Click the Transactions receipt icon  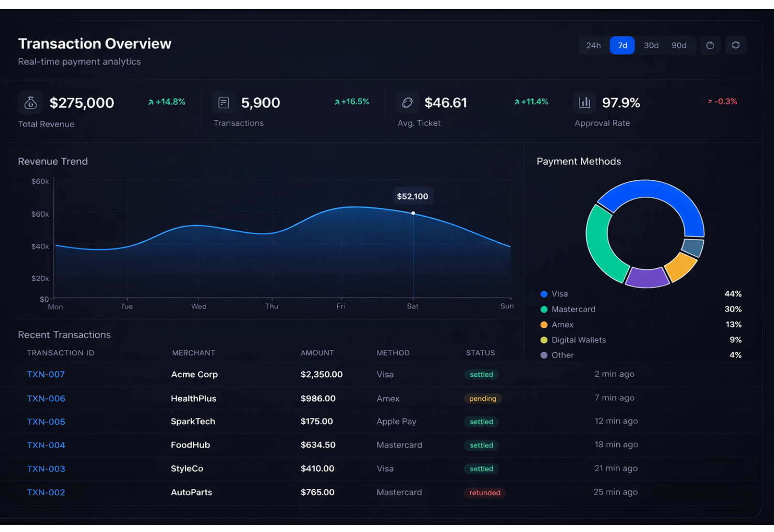pyautogui.click(x=223, y=103)
